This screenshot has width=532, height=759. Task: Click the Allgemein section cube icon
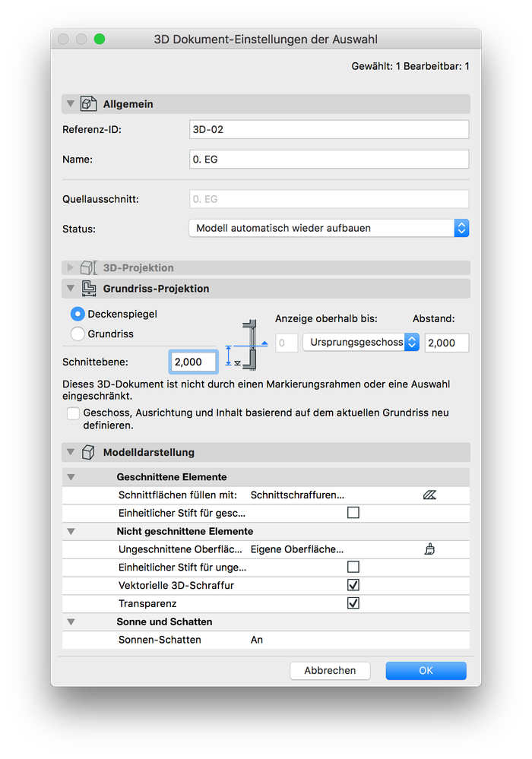point(88,104)
